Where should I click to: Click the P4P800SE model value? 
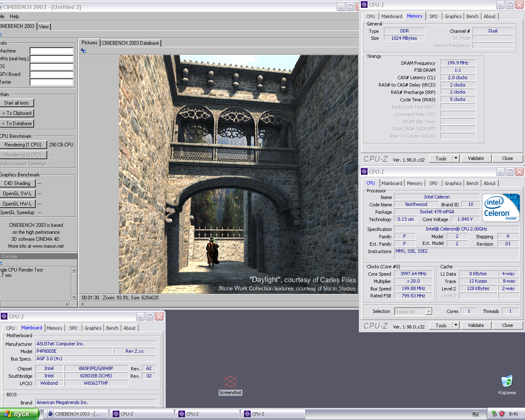(74, 351)
